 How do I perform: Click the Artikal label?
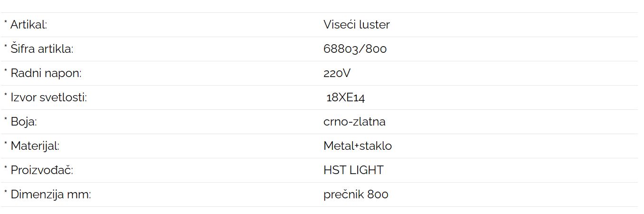[28, 25]
